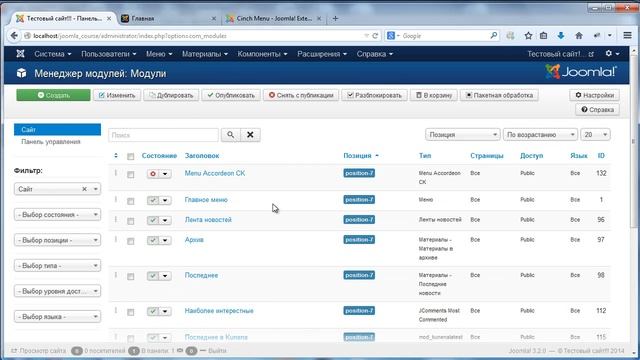Select the checkbox for Главное меню
Viewport: 640px width, 360px height.
coord(131,201)
